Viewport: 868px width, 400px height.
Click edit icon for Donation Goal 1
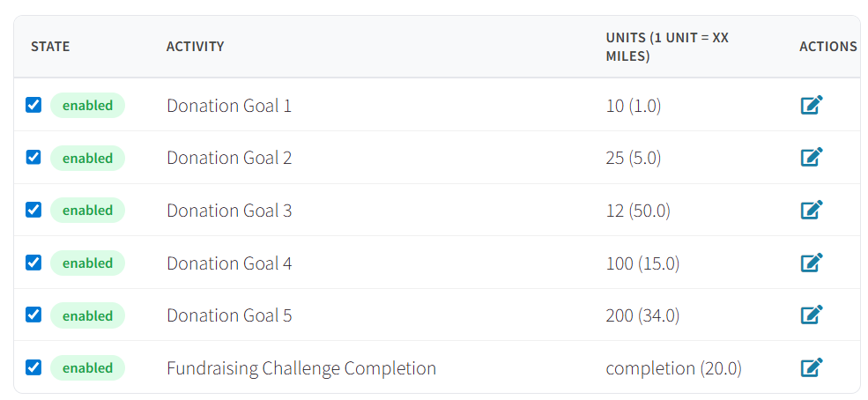812,106
